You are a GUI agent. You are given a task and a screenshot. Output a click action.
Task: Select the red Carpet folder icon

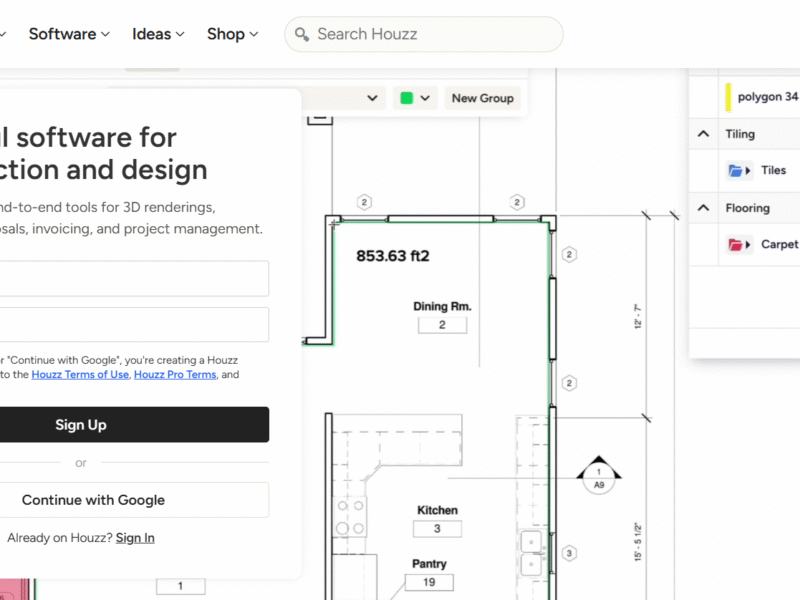point(737,244)
